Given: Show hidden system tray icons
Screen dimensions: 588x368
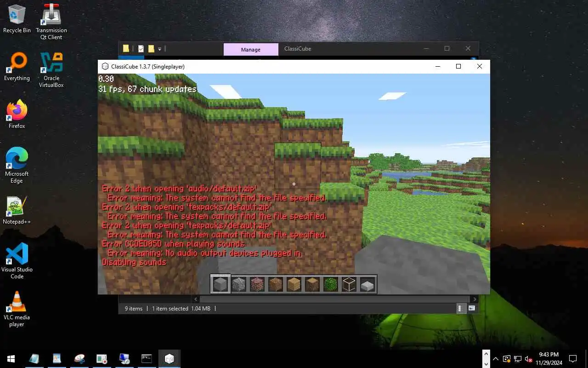Looking at the screenshot, I should click(x=496, y=359).
